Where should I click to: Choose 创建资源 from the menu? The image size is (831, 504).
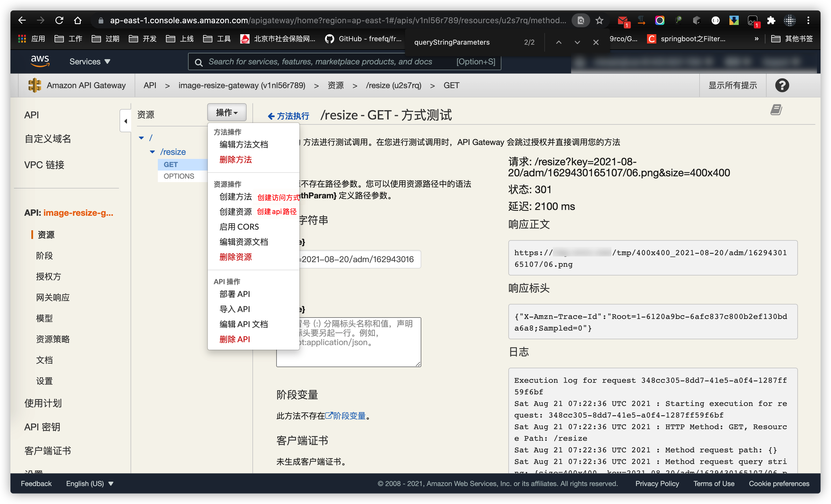235,212
